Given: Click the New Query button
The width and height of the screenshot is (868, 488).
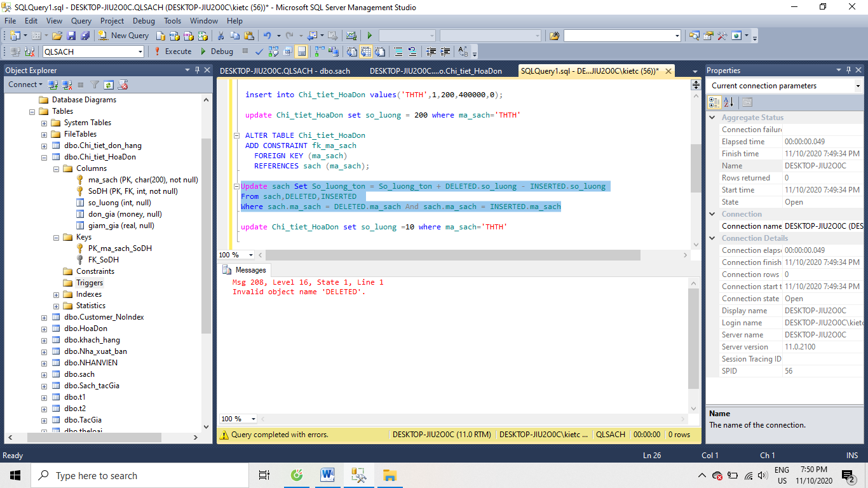Looking at the screenshot, I should click(x=124, y=36).
